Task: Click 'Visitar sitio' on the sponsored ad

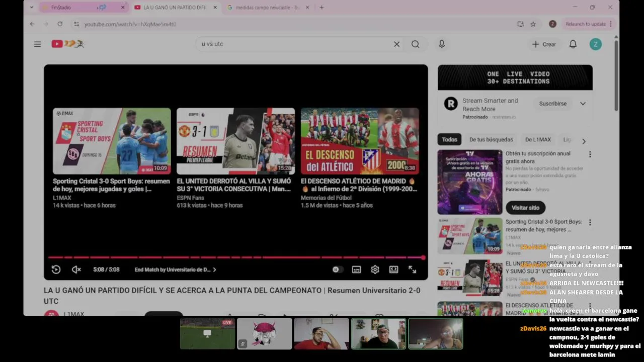Action: [x=525, y=208]
